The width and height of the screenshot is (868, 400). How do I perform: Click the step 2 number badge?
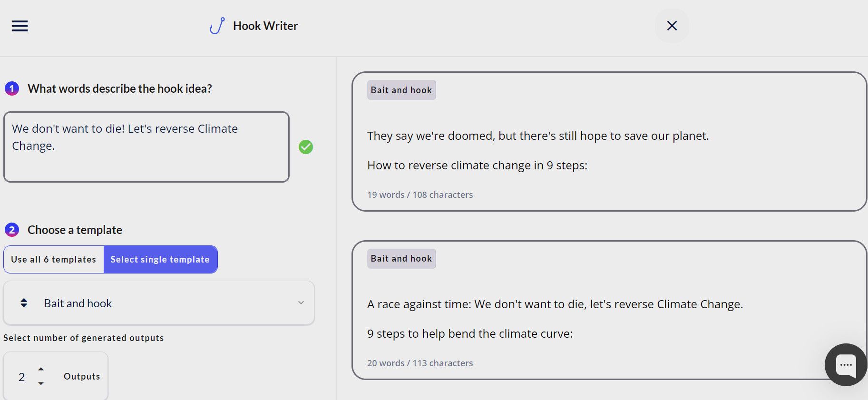pos(12,230)
